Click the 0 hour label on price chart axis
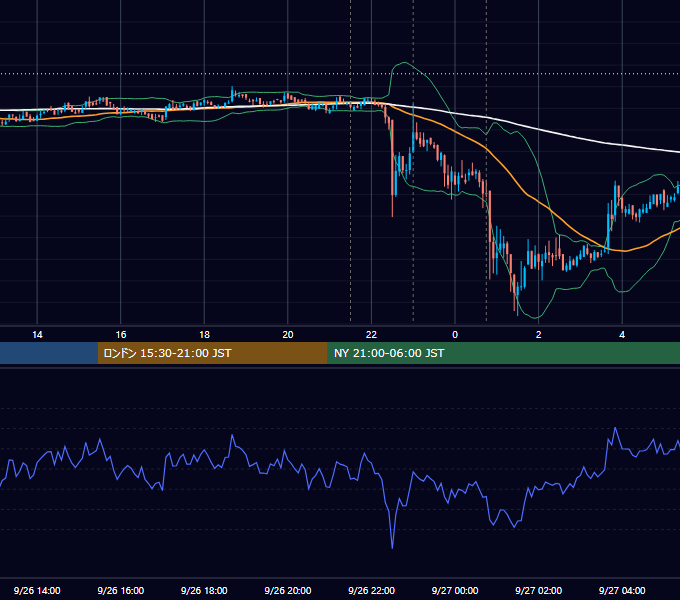The height and width of the screenshot is (600, 680). click(x=455, y=335)
